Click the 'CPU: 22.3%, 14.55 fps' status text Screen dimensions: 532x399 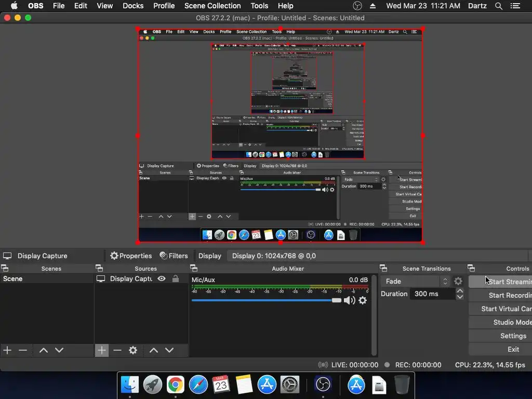tap(490, 365)
